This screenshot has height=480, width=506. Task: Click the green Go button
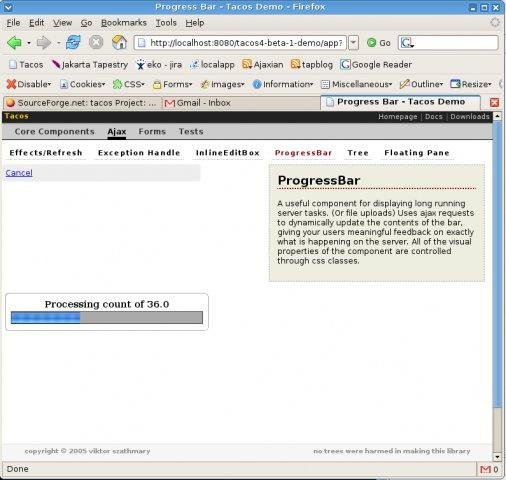pyautogui.click(x=379, y=43)
